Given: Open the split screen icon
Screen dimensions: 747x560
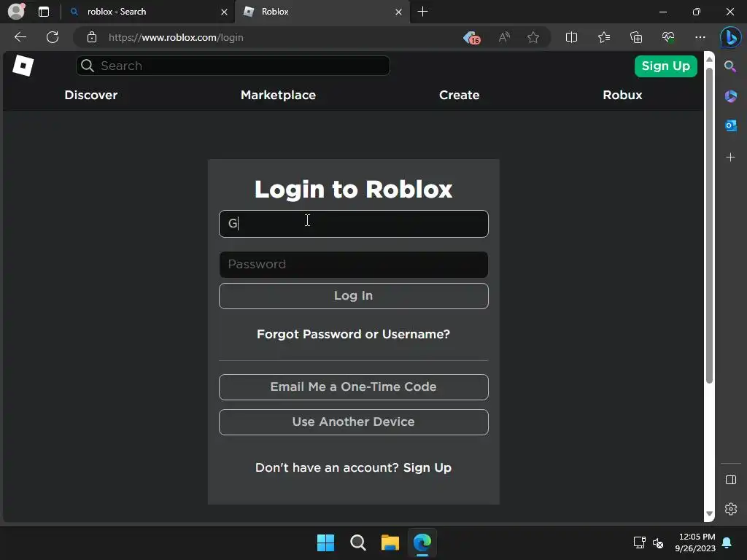Looking at the screenshot, I should click(x=571, y=37).
